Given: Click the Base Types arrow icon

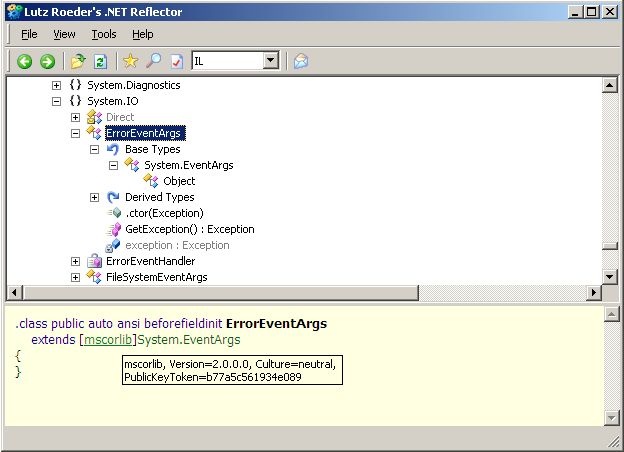Looking at the screenshot, I should coord(113,149).
